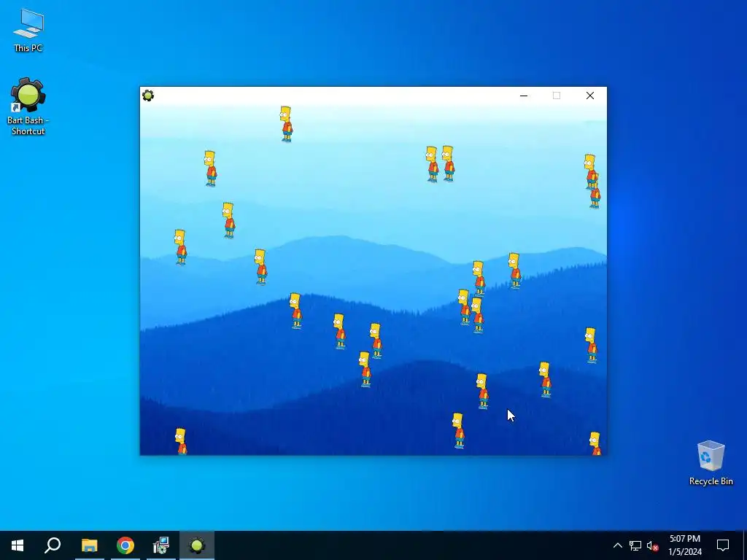Switch to the installer app on the taskbar

(x=161, y=545)
